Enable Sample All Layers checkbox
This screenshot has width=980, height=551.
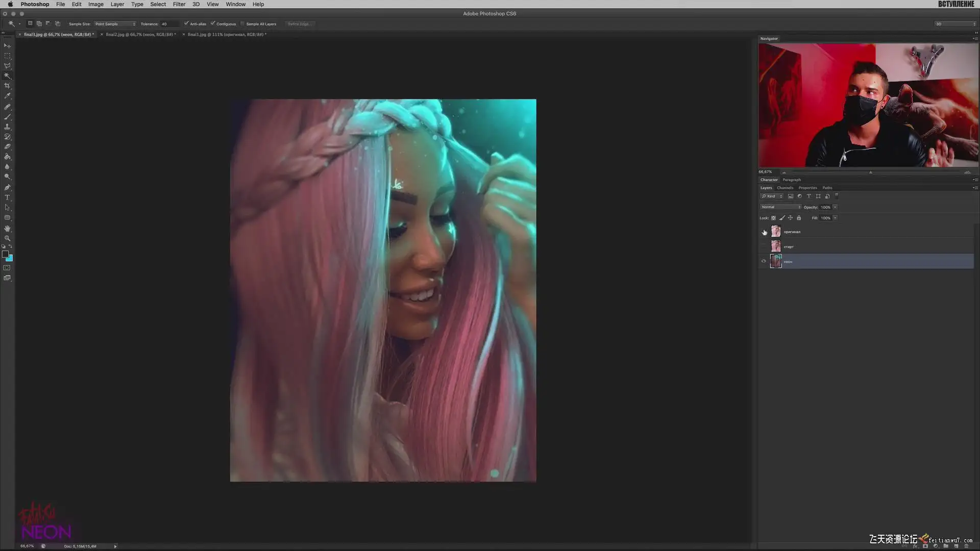(x=242, y=23)
